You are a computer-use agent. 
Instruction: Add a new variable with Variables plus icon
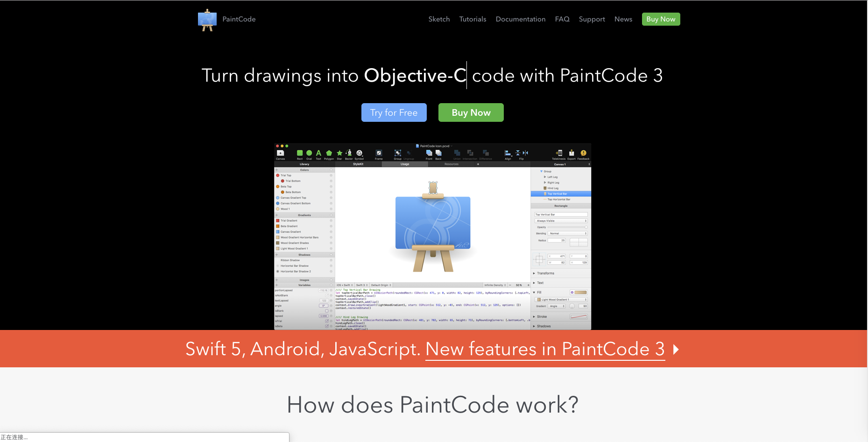276,285
